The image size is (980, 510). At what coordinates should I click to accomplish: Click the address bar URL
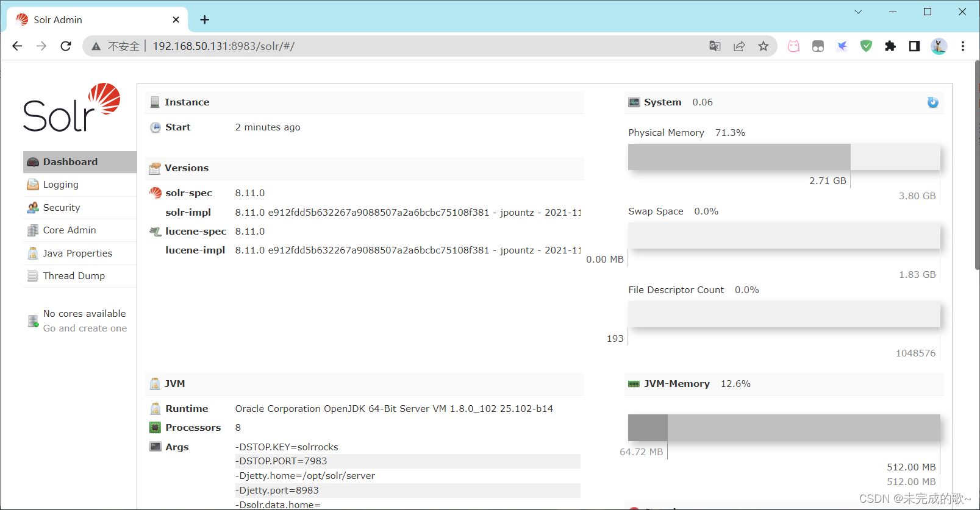pyautogui.click(x=223, y=46)
